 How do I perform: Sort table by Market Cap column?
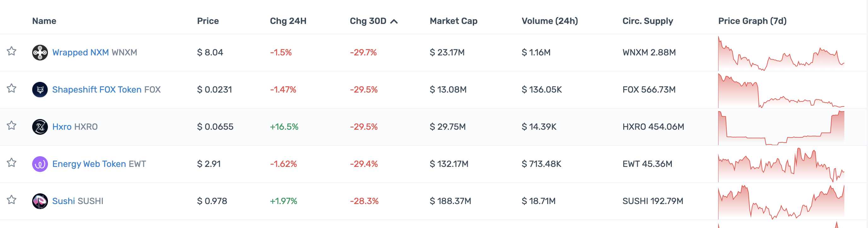[x=453, y=21]
